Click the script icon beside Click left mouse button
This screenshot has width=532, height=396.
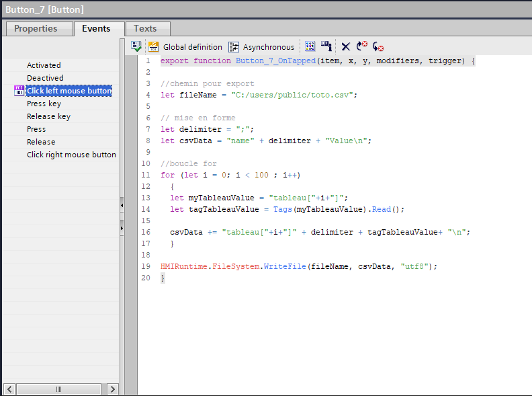pyautogui.click(x=19, y=91)
